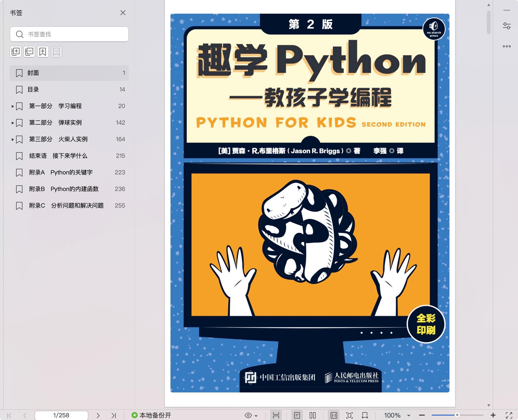The height and width of the screenshot is (420, 518).
Task: Open the more options ellipsis
Action: [x=507, y=46]
